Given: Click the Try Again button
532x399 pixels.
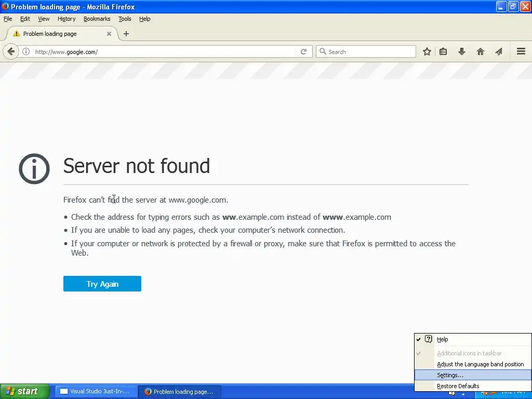Looking at the screenshot, I should click(102, 284).
